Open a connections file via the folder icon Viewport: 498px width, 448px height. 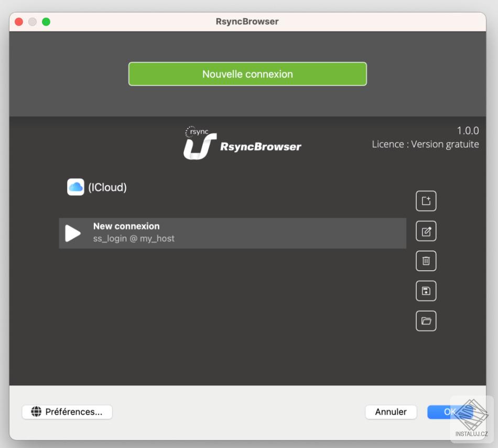pyautogui.click(x=426, y=321)
